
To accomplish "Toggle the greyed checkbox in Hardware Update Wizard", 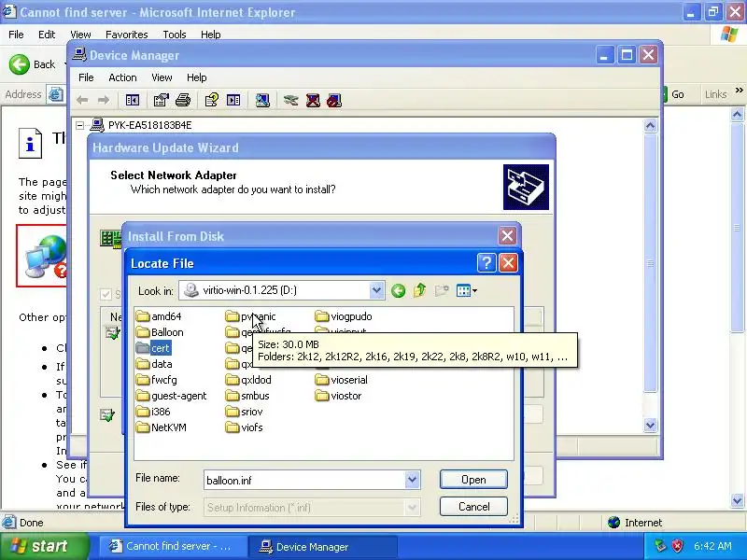I will click(106, 294).
